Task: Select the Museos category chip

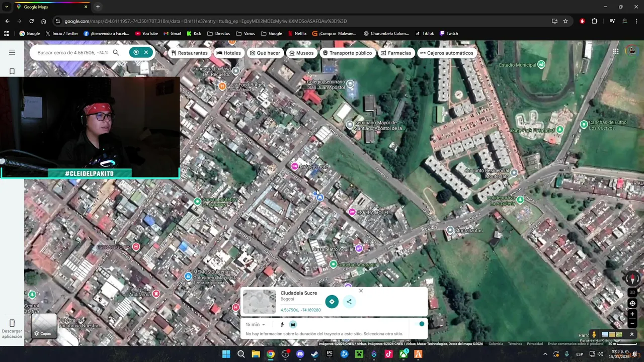Action: pos(301,53)
